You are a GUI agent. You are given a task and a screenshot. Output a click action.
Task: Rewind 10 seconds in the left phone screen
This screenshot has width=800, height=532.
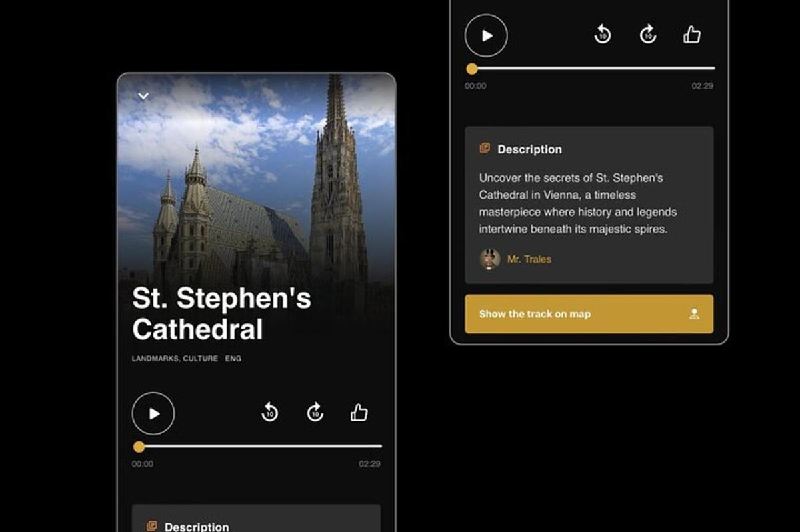coord(269,413)
